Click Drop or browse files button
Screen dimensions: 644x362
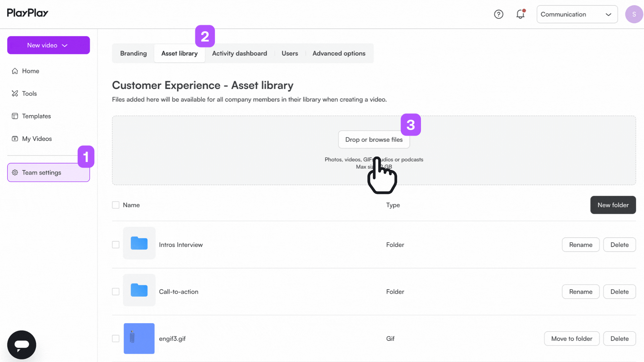(374, 139)
